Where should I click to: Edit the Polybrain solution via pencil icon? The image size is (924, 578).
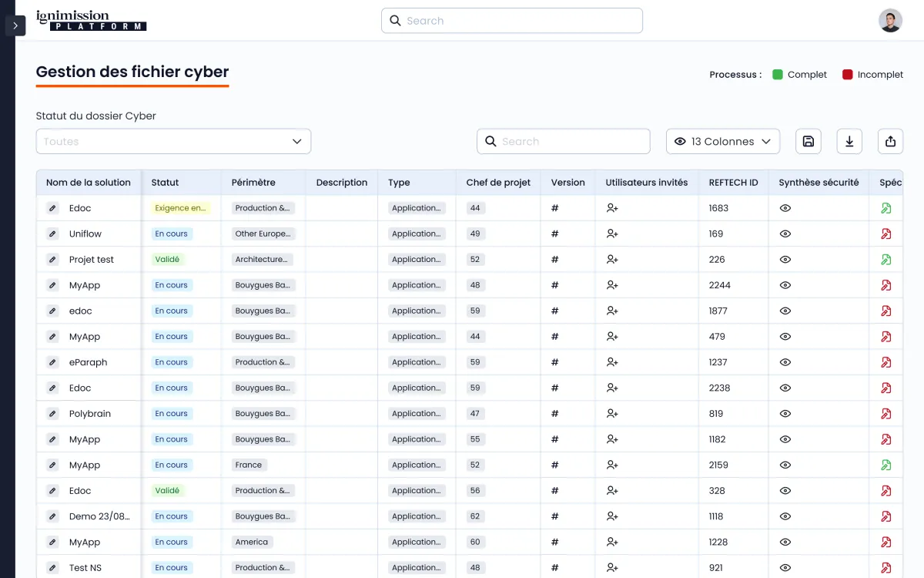pos(52,414)
